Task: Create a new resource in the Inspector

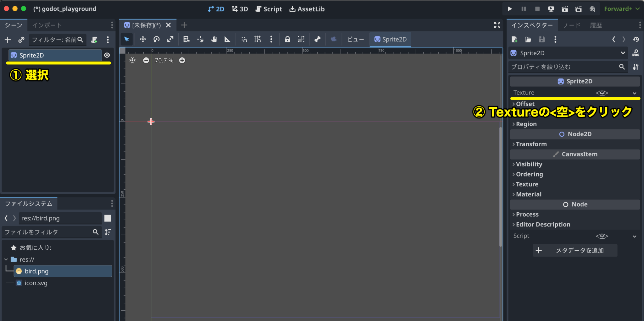Action: 515,39
